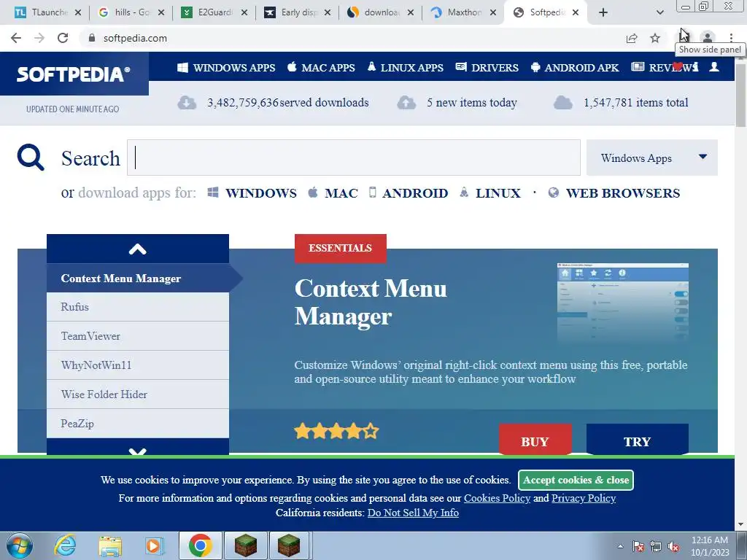
Task: Click the red ESSENTIALS badge
Action: point(340,248)
